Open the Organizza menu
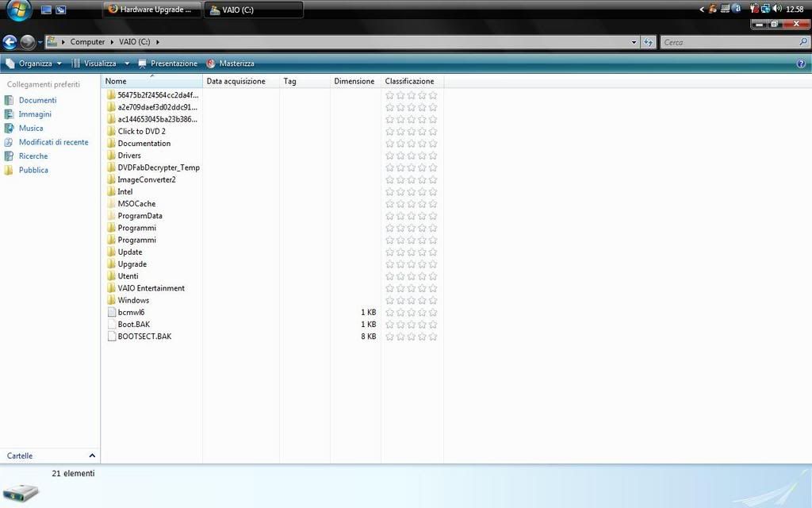This screenshot has height=508, width=812. pos(33,63)
